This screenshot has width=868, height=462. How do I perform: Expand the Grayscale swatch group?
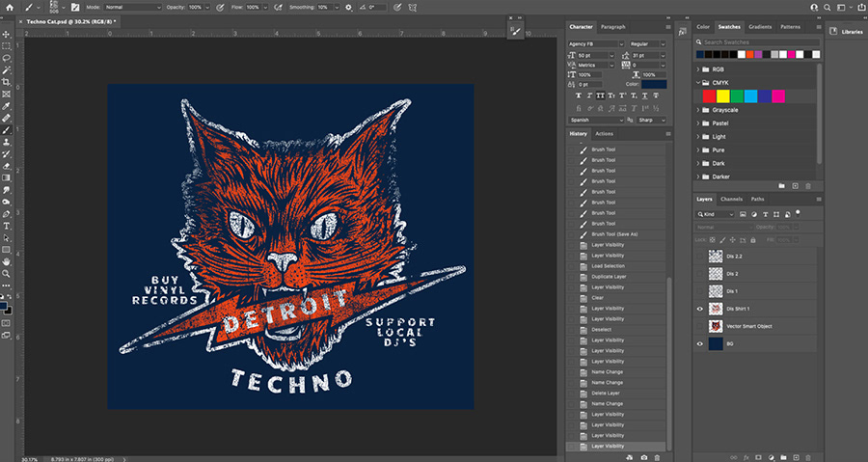(x=698, y=110)
